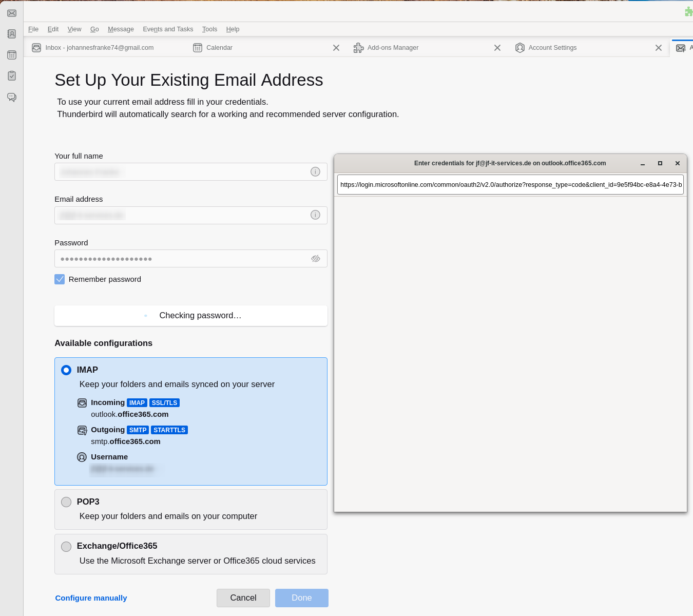Open the Events and Tasks menu
This screenshot has width=693, height=616.
(168, 29)
